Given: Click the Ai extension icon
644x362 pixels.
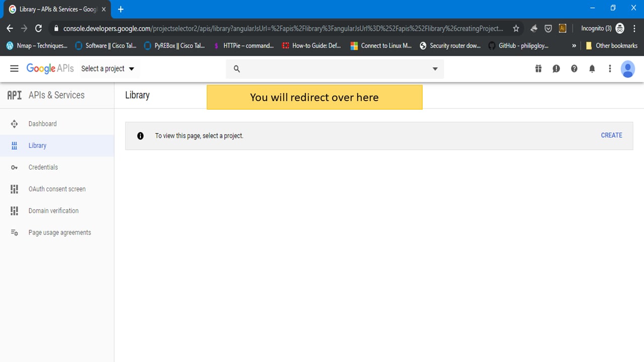Looking at the screenshot, I should (562, 29).
